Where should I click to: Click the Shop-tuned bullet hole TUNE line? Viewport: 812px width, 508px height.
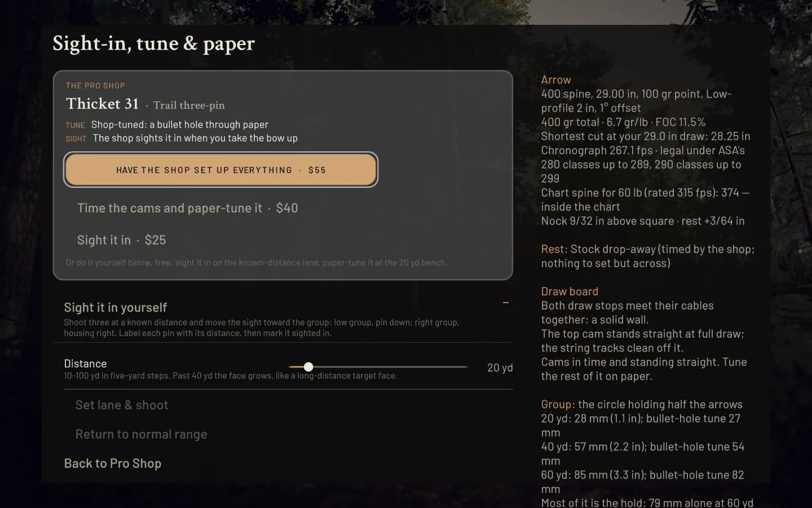pyautogui.click(x=167, y=124)
